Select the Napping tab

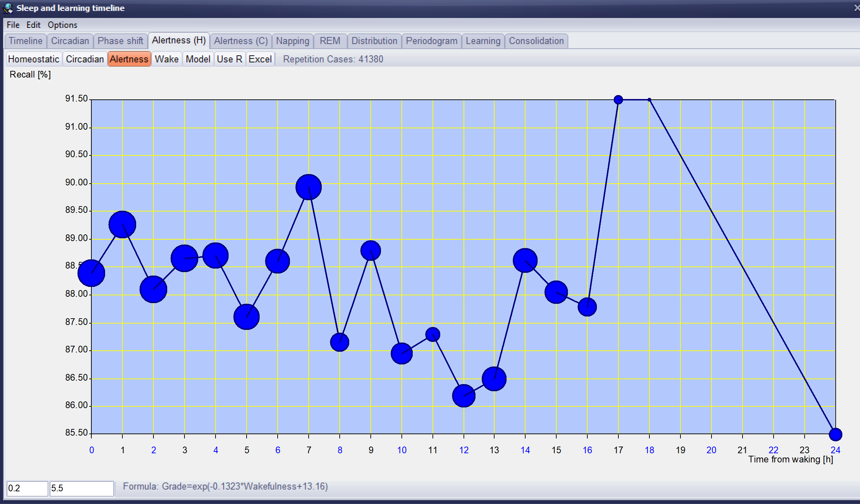click(292, 41)
